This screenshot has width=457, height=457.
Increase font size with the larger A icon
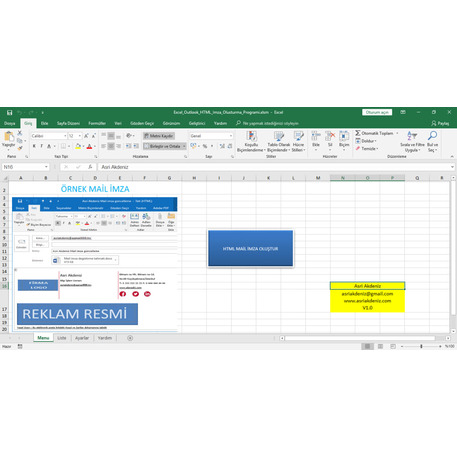tap(86, 136)
